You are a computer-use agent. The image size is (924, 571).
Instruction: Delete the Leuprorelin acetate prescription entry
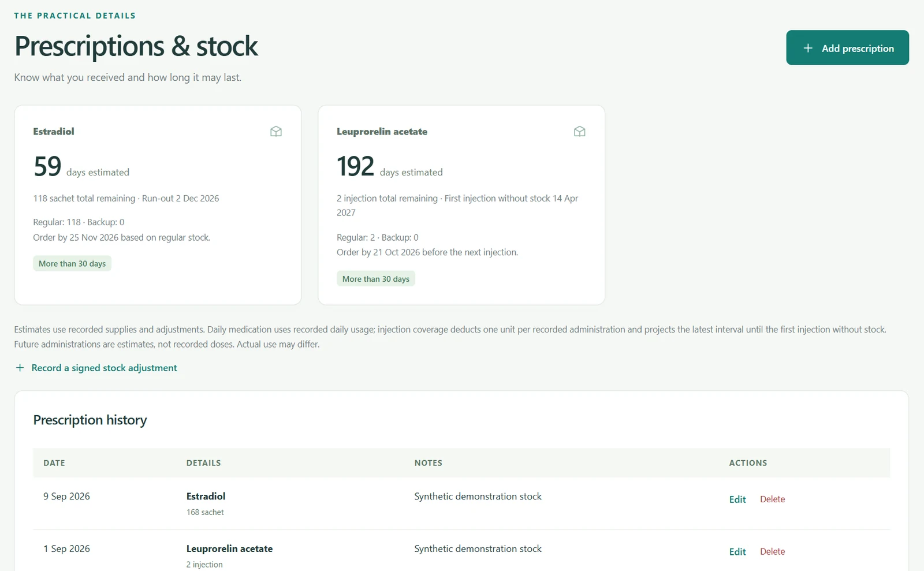[772, 552]
